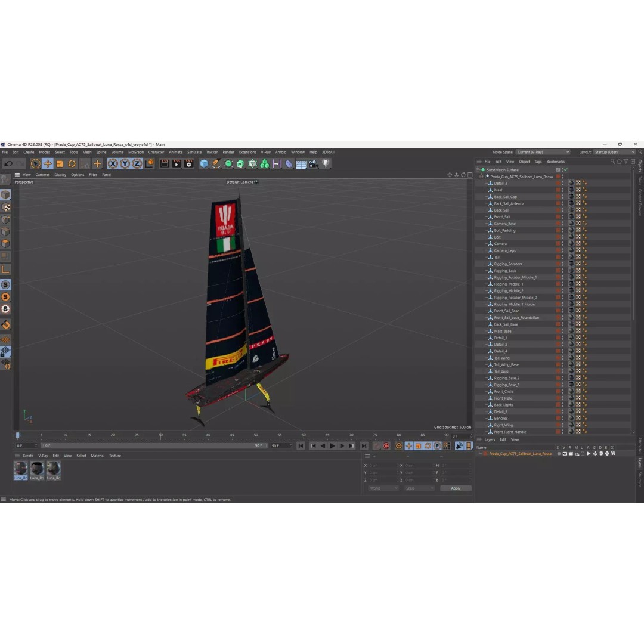This screenshot has width=644, height=644.
Task: Open the Object Manager Tags menu
Action: click(538, 162)
